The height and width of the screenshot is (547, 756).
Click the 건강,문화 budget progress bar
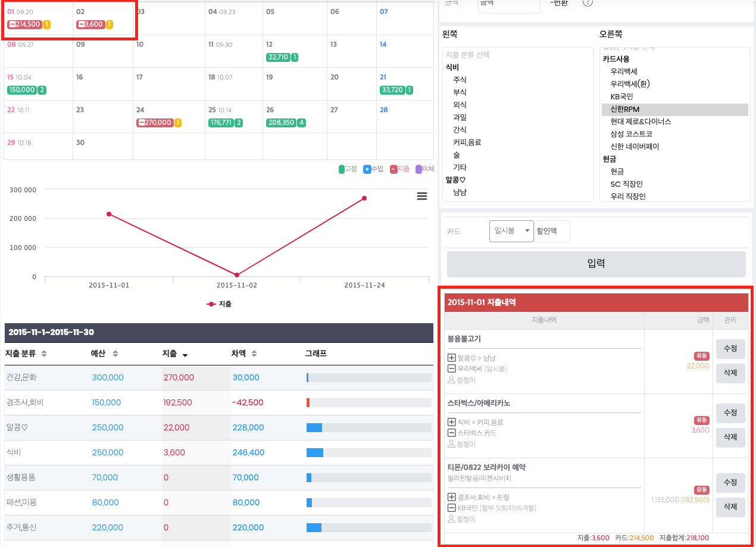point(368,377)
